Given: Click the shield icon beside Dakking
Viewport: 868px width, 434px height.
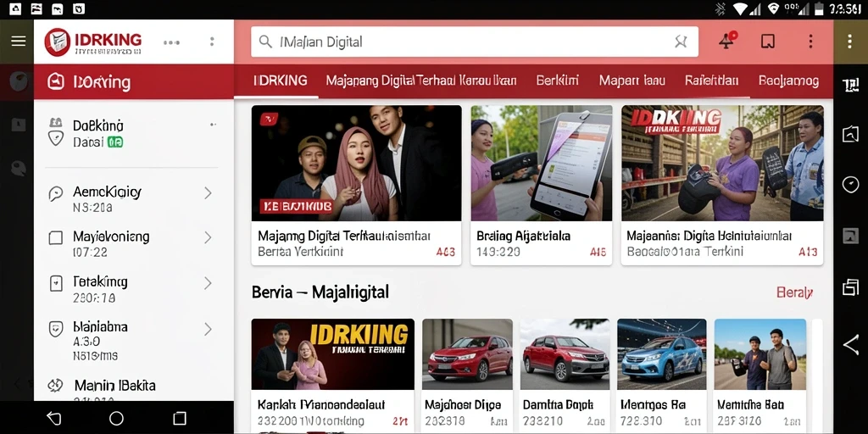Looking at the screenshot, I should tap(55, 137).
